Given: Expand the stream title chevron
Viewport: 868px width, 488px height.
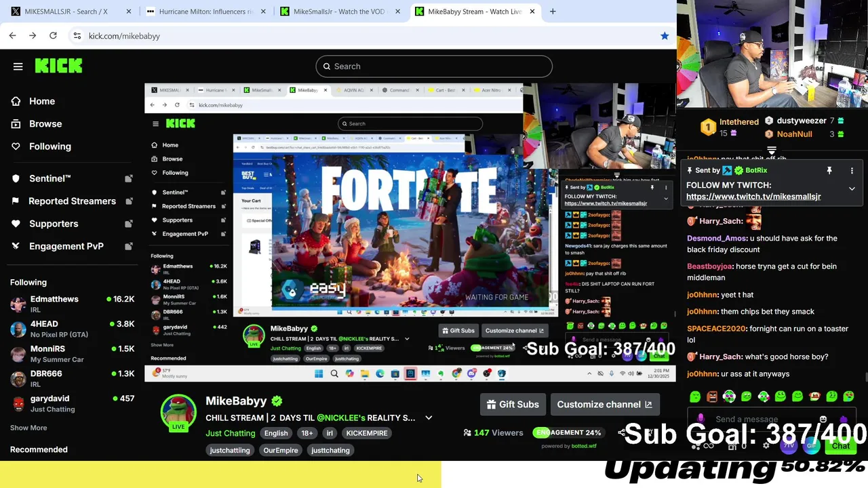Looking at the screenshot, I should (x=429, y=418).
